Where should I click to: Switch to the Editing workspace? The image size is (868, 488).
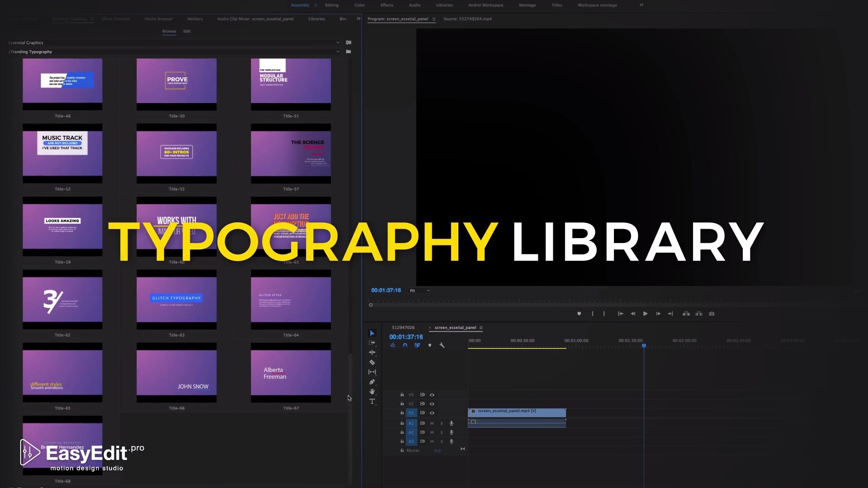pyautogui.click(x=332, y=5)
